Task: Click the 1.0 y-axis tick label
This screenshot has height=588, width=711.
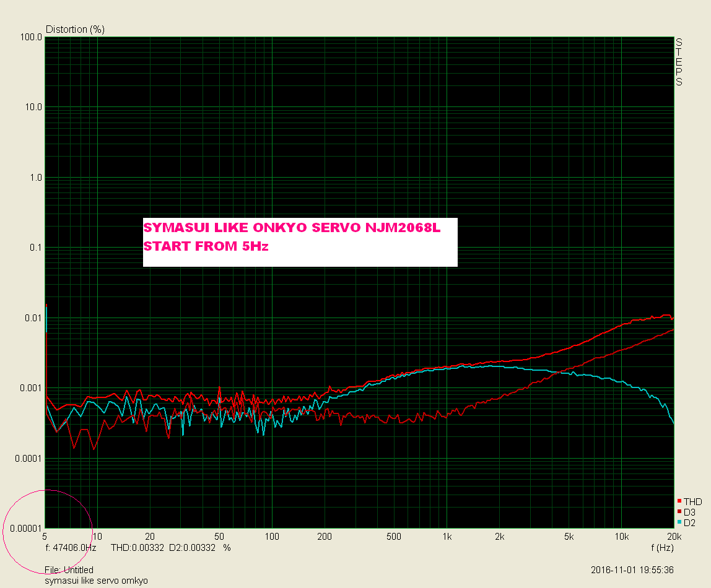Action: [x=36, y=178]
